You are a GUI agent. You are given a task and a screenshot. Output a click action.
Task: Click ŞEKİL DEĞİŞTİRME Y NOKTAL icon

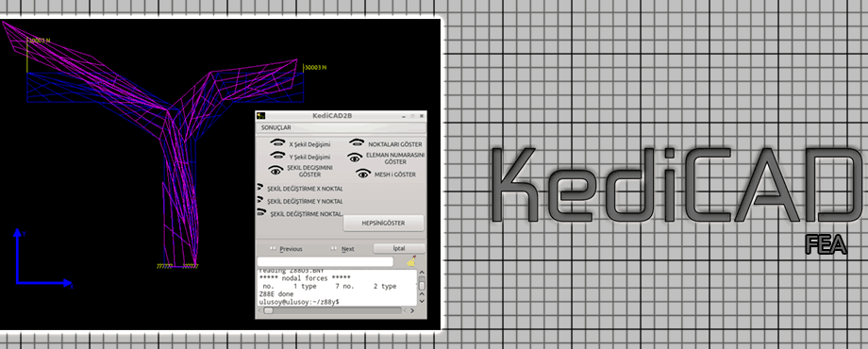pos(259,200)
